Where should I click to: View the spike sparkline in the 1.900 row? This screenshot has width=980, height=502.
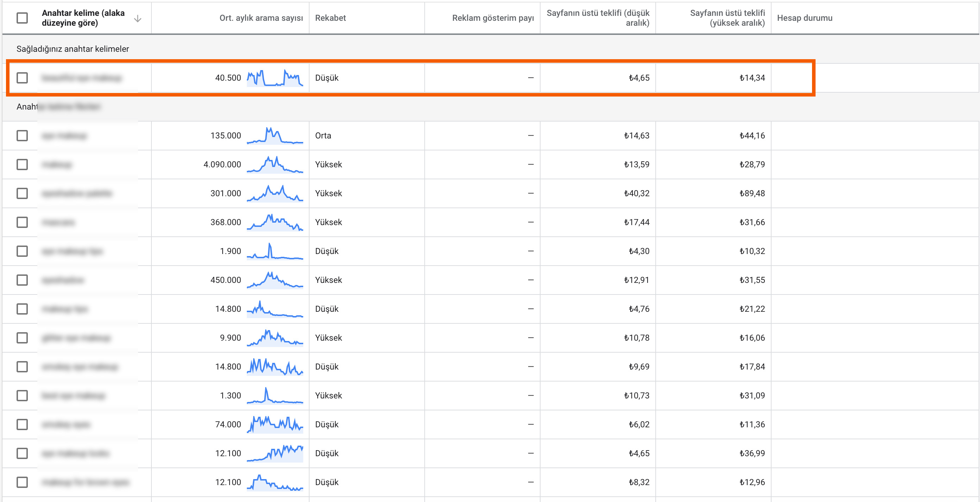point(275,251)
